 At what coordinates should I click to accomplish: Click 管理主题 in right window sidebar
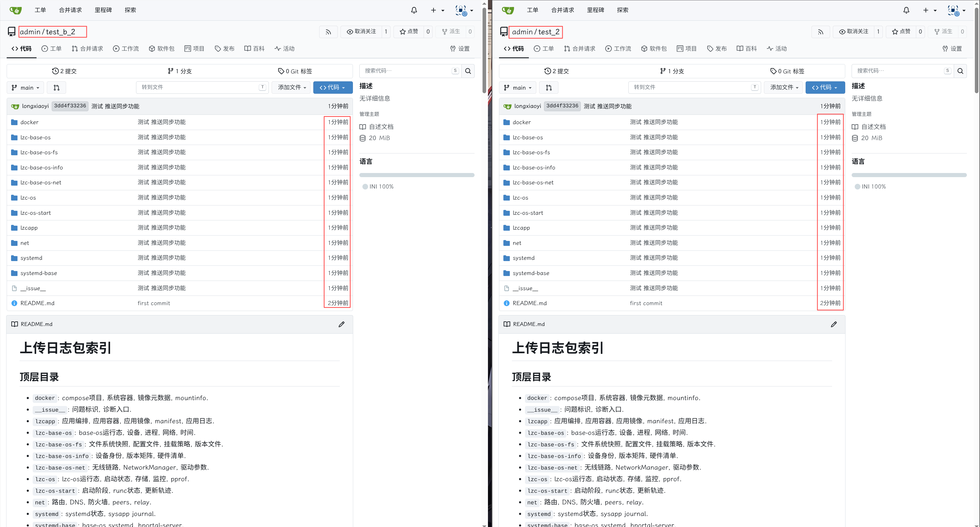click(x=861, y=114)
